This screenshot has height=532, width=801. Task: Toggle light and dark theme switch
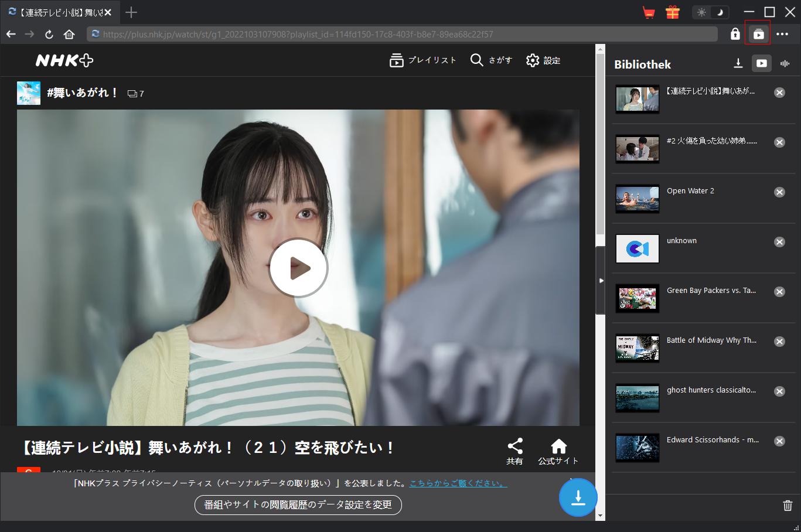point(710,12)
